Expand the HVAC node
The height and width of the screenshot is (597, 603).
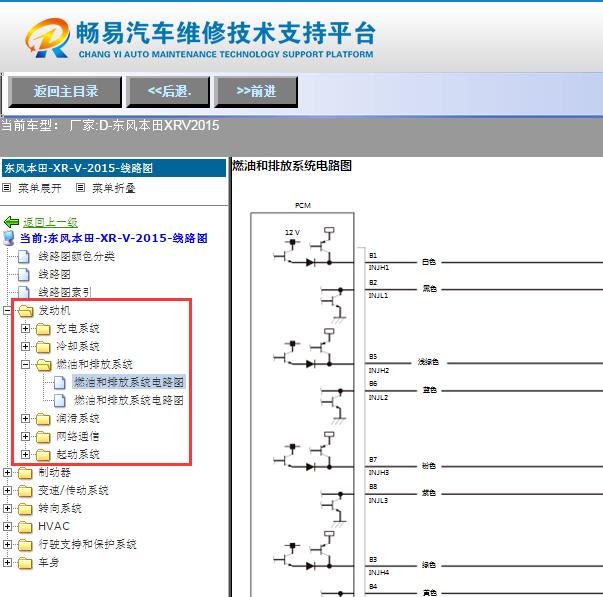[7, 526]
